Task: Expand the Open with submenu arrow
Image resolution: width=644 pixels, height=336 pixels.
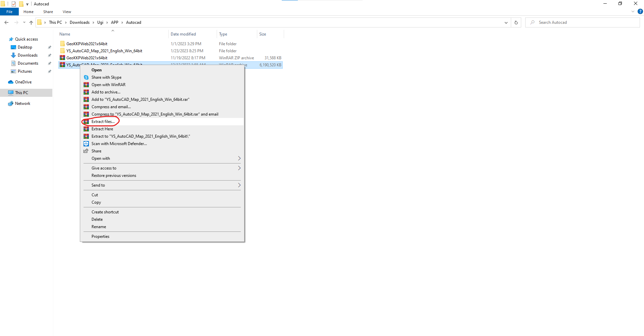Action: click(x=239, y=158)
